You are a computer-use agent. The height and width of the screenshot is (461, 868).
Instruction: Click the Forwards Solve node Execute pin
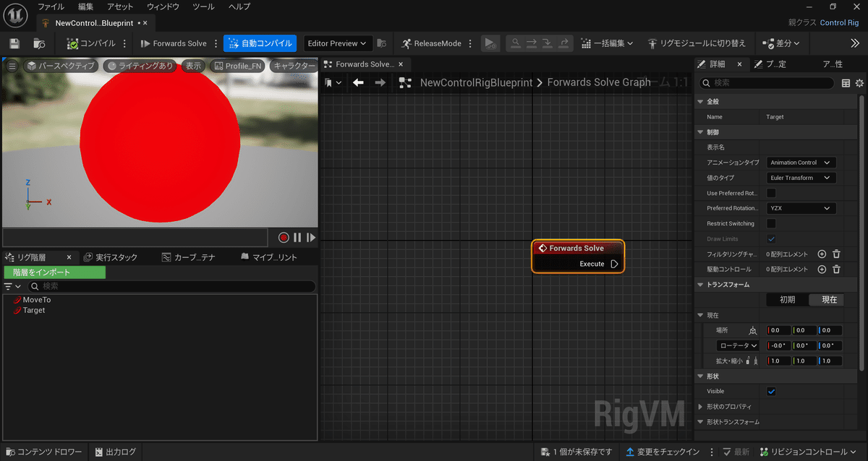[614, 264]
